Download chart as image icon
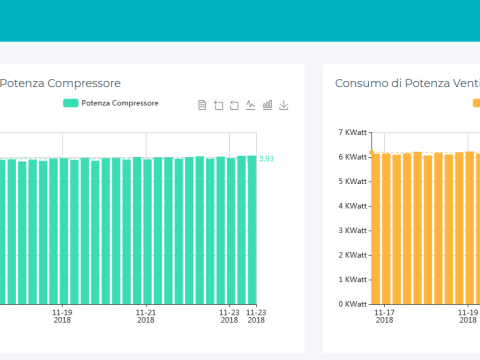Viewport: 480px width, 360px height. point(284,105)
